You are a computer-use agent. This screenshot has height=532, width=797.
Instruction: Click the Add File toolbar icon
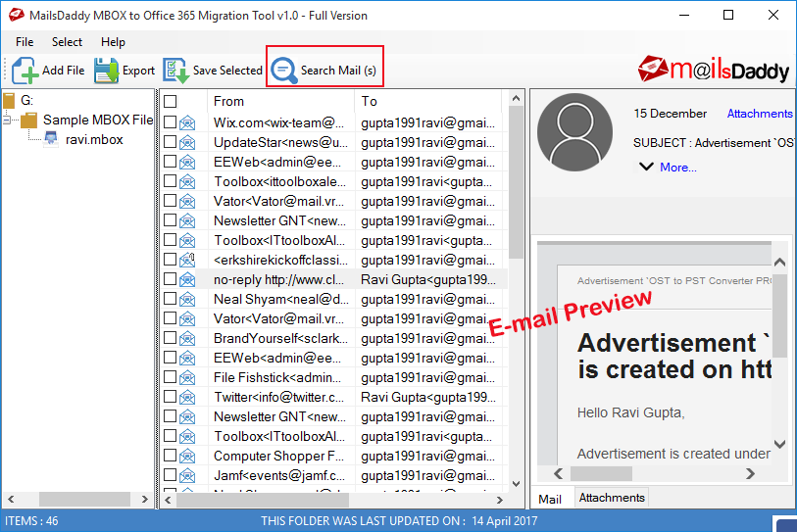coord(25,71)
